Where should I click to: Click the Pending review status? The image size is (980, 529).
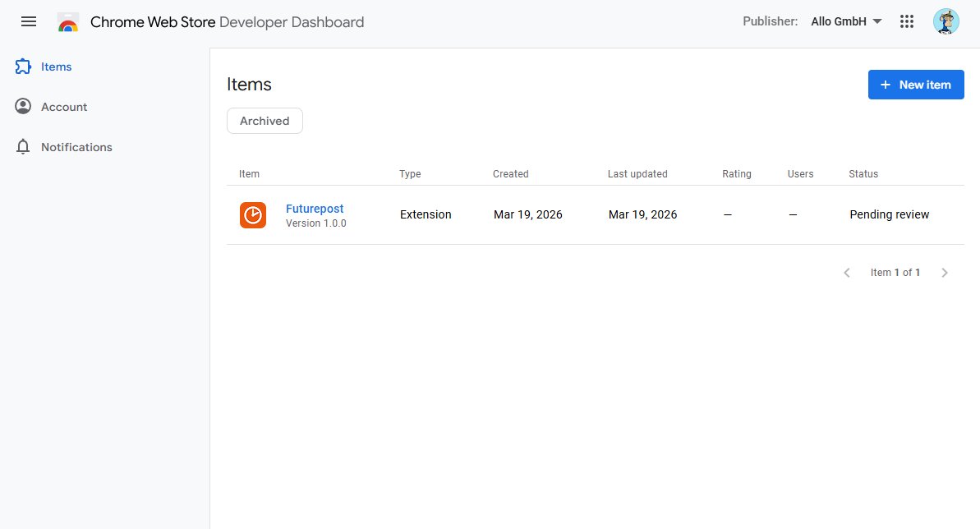click(890, 214)
